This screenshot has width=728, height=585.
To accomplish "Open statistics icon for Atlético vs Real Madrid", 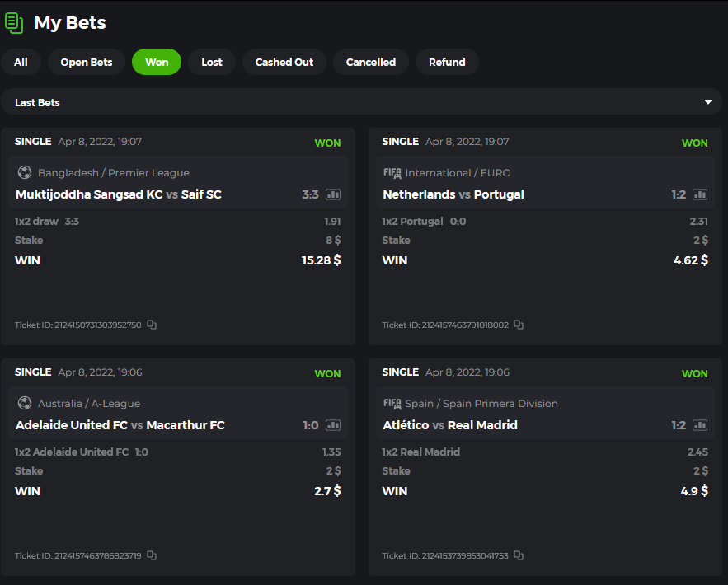I will tap(700, 426).
